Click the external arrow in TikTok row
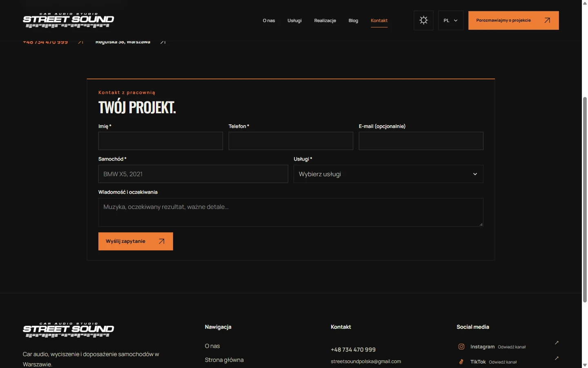 coord(557,358)
